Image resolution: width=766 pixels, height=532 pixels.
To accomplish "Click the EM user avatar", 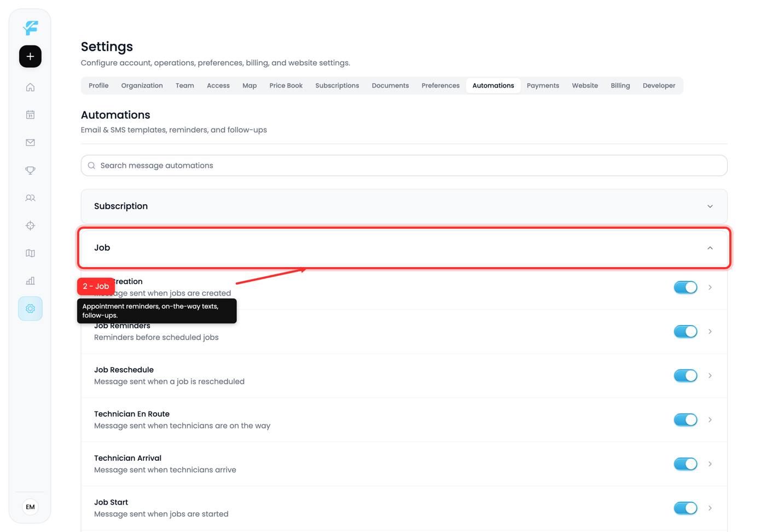I will point(30,507).
